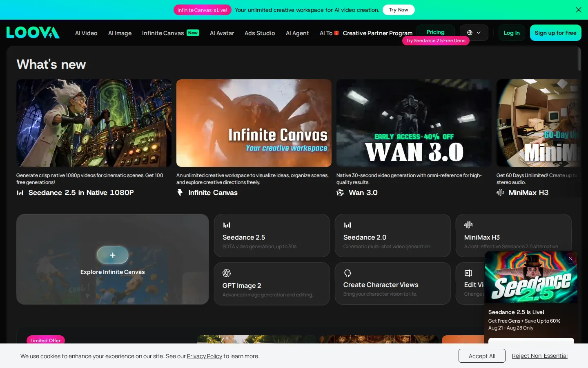Click Explore Infinite Canvas label
588x368 pixels.
pos(113,272)
